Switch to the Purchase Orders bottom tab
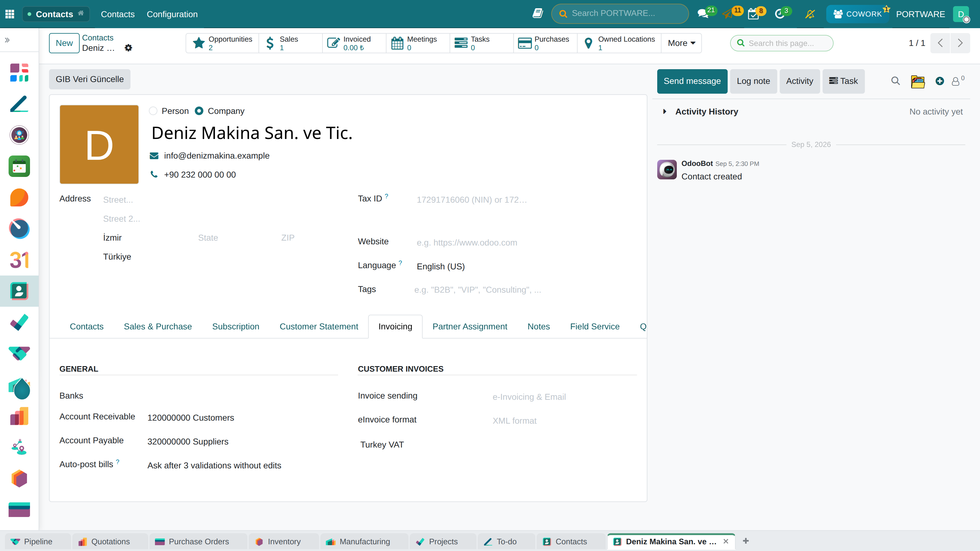980x551 pixels. click(198, 542)
